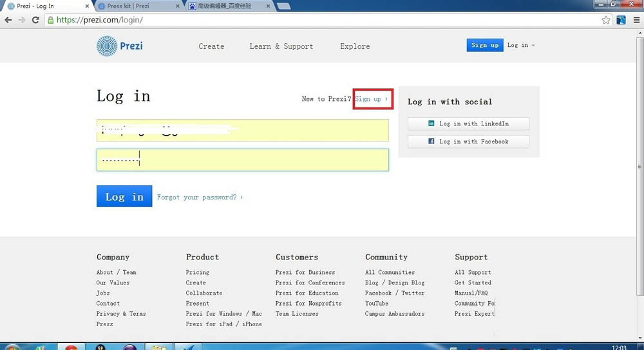
Task: Click the blue Log in button
Action: tap(124, 196)
